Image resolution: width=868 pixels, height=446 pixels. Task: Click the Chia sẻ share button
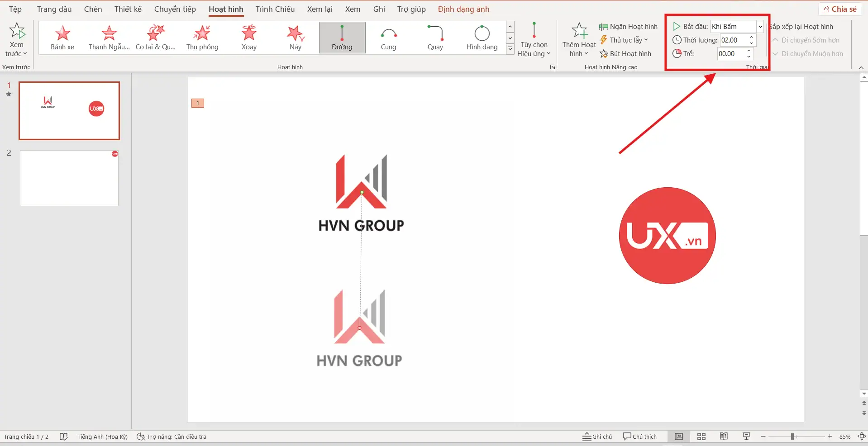tap(840, 9)
